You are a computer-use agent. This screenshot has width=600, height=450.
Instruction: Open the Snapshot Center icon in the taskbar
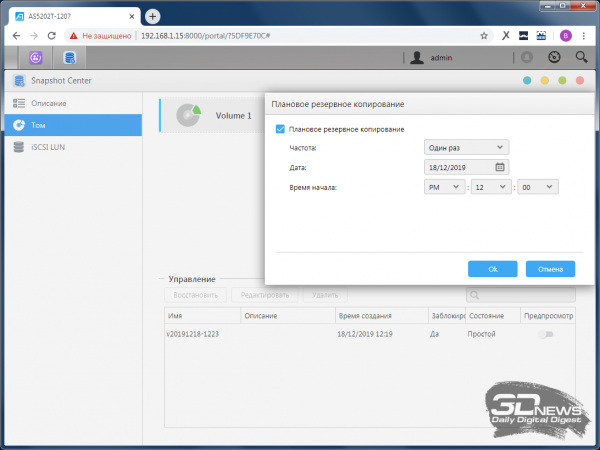click(x=69, y=58)
